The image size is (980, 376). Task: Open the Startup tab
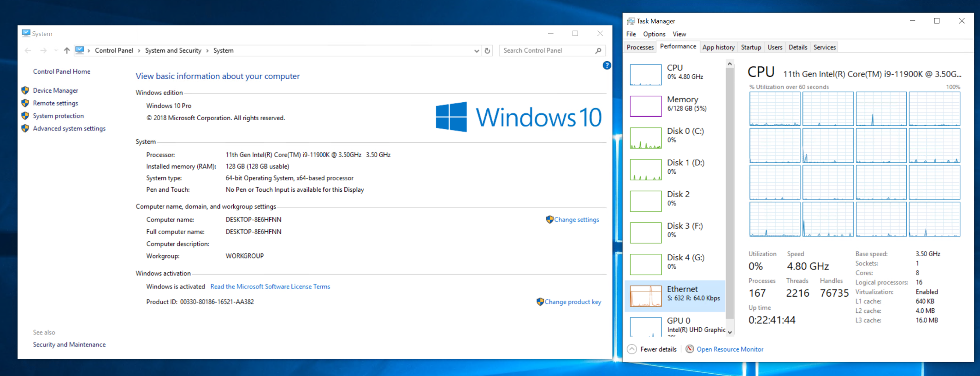[x=750, y=47]
